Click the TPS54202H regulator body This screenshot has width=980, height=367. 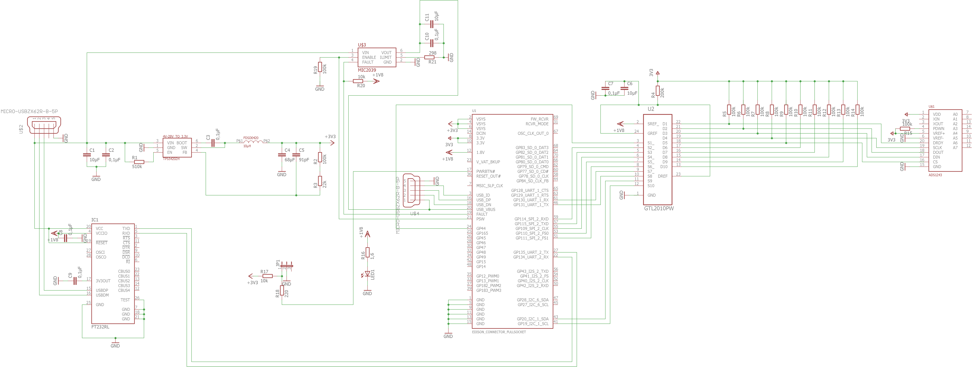click(x=177, y=148)
